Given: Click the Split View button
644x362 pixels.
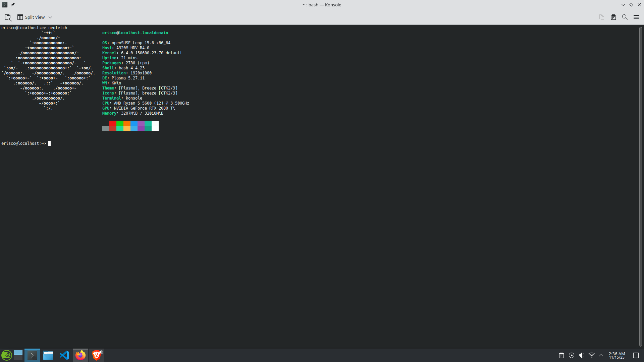Looking at the screenshot, I should tap(31, 17).
